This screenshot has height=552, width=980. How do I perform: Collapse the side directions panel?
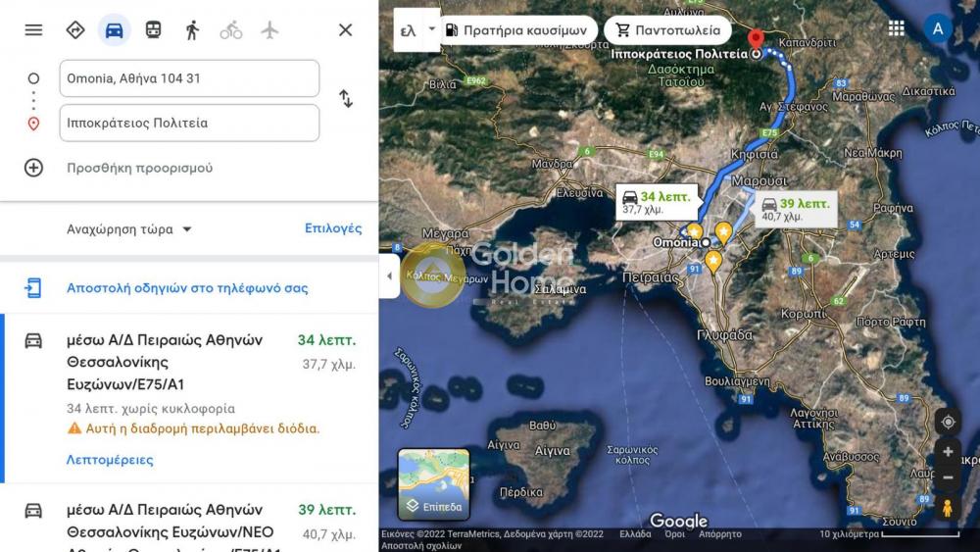click(x=388, y=276)
